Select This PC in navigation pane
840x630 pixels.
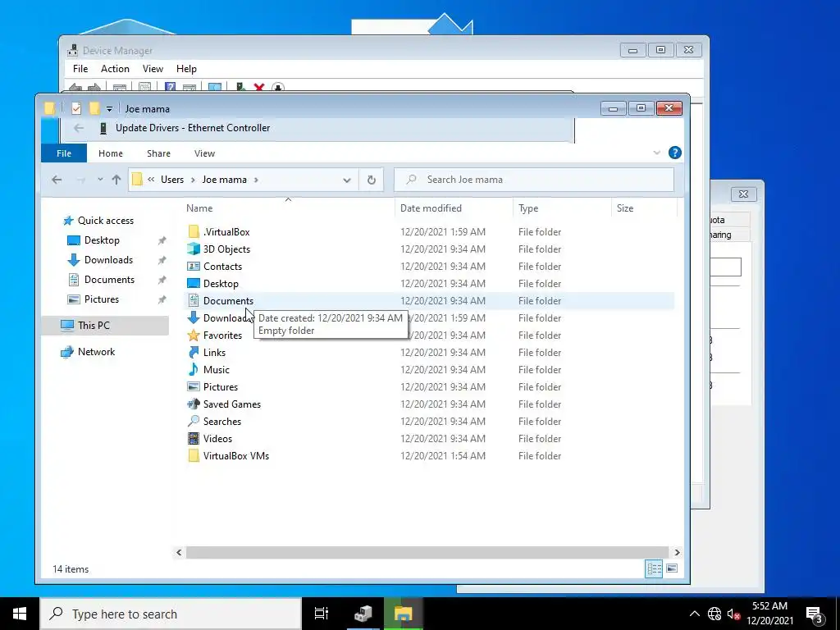[x=106, y=326]
